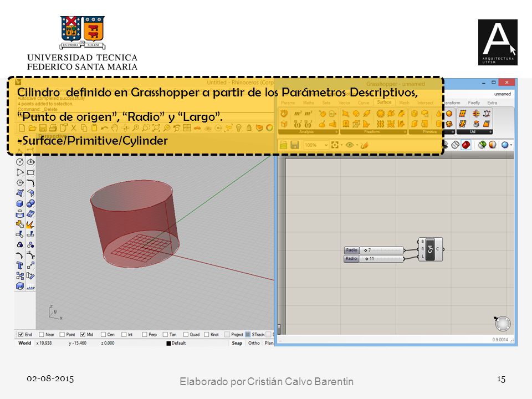Expand the Analysis panel plus button
Viewport: 532px width, 399px height.
336,132
